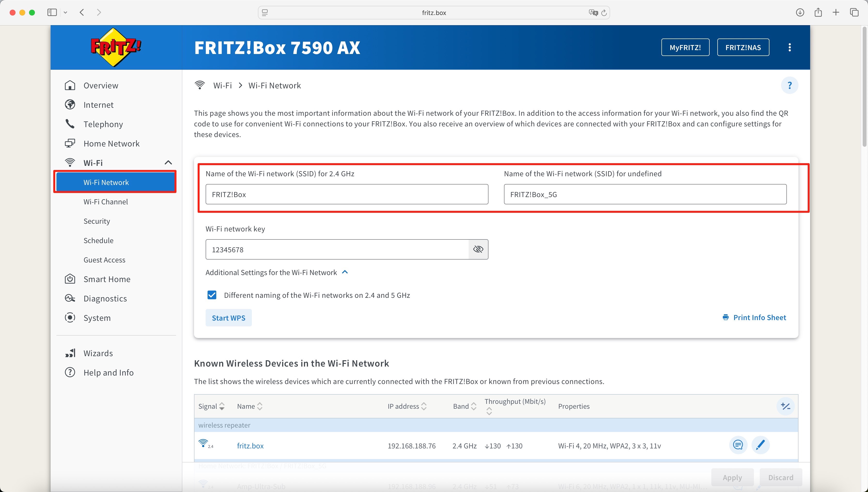This screenshot has width=868, height=492.
Task: Click the Start WPS button
Action: click(228, 318)
